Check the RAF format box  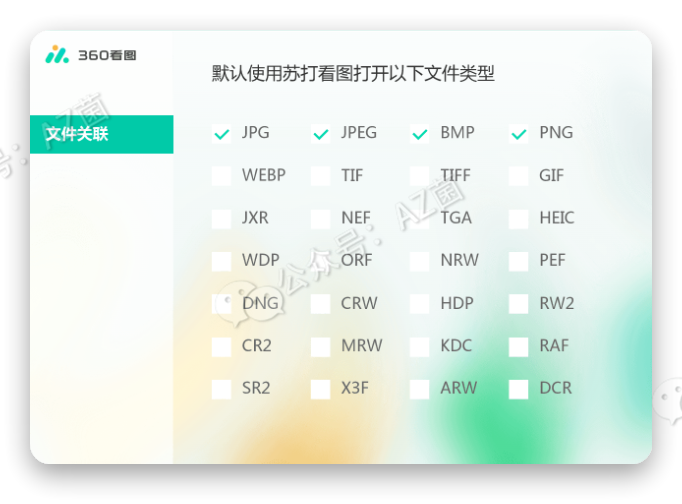coord(518,346)
